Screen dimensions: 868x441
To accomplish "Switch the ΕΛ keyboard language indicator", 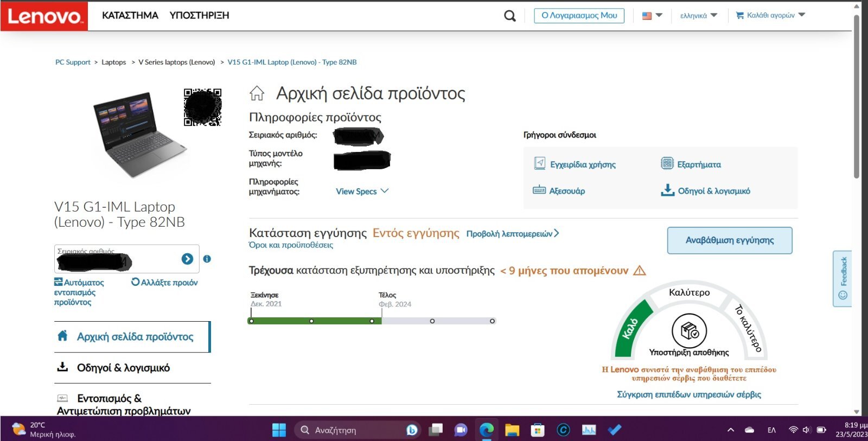I will [771, 430].
